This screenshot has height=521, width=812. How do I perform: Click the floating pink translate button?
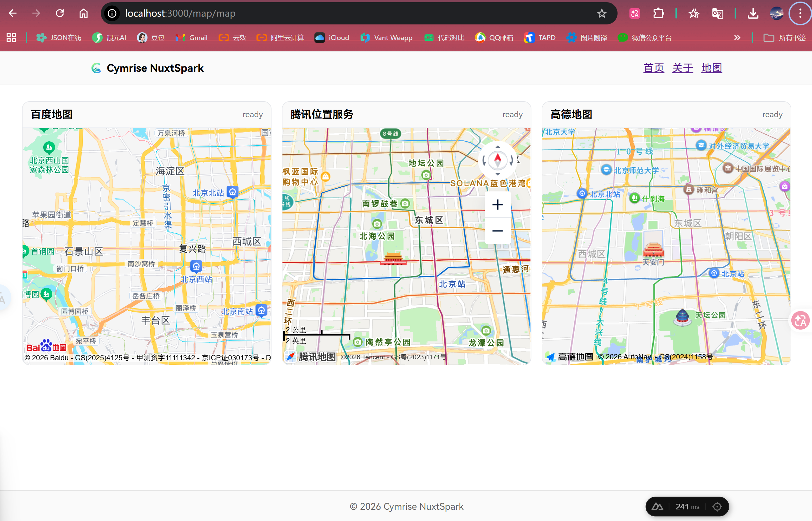click(800, 320)
